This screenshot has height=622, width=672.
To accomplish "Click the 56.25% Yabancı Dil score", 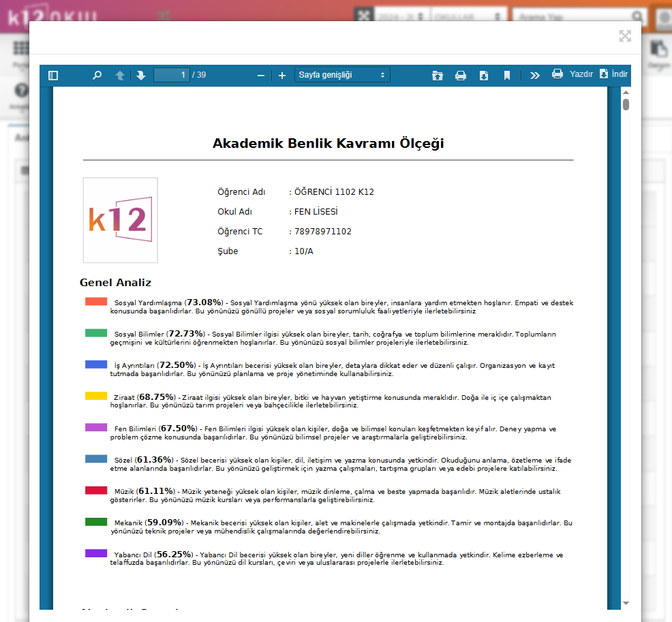I will (x=174, y=554).
